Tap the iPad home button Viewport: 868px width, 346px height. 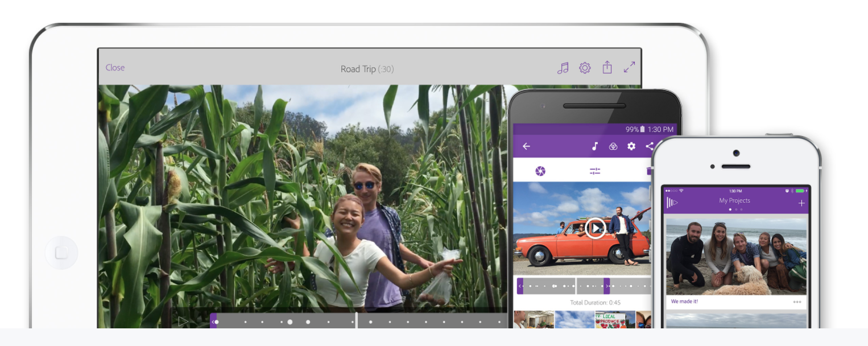(61, 253)
